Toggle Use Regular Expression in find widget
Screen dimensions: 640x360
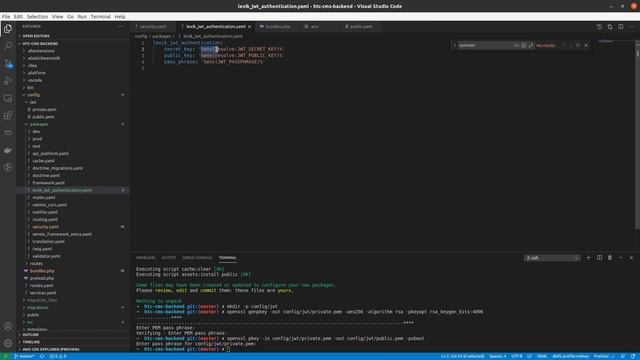(531, 45)
